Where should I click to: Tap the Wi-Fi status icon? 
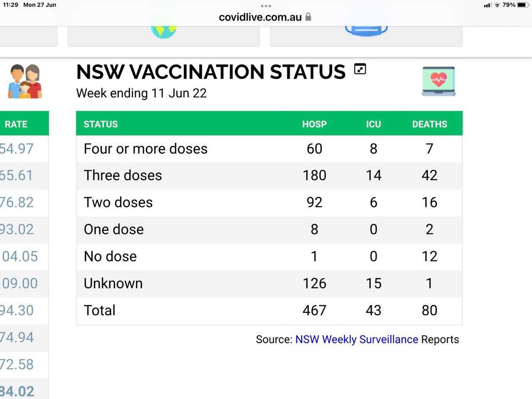point(497,5)
